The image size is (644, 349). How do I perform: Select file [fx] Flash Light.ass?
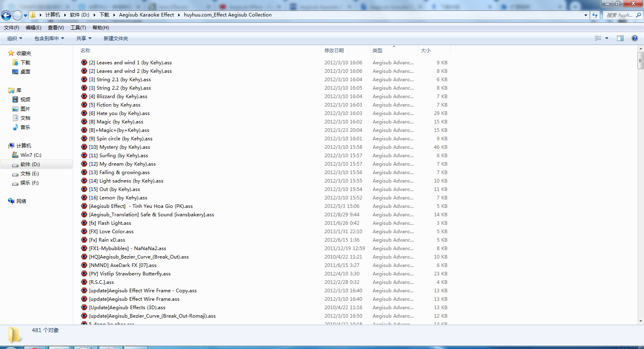pyautogui.click(x=110, y=223)
